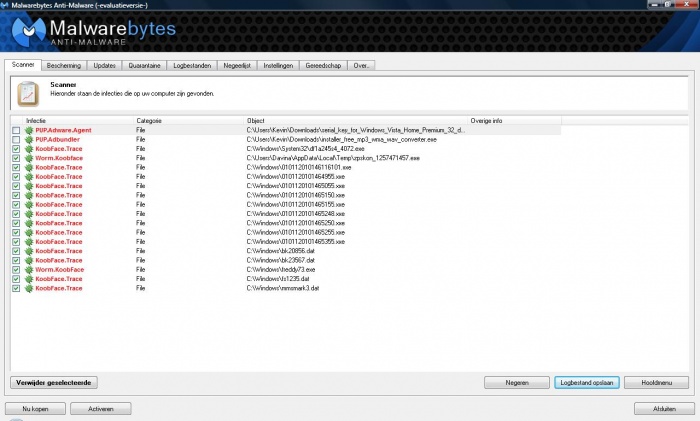The image size is (700, 421).
Task: Check the PUP.Adware.Agent checkbox
Action: point(16,130)
